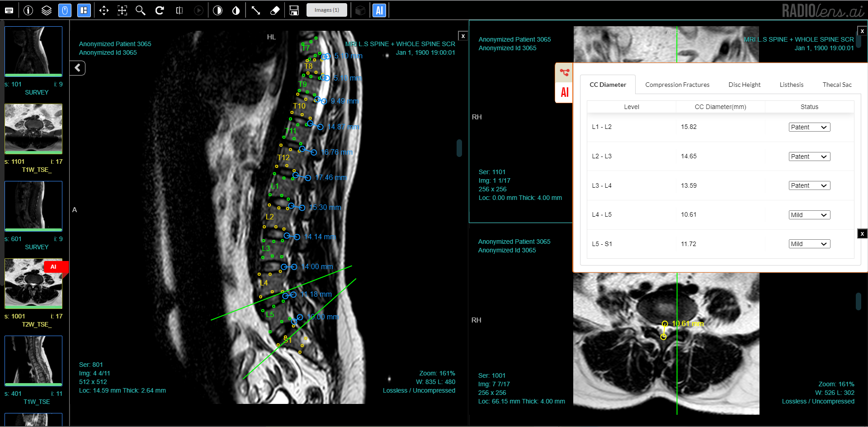Open status dropdown for L4 - L5
868x427 pixels.
point(809,215)
